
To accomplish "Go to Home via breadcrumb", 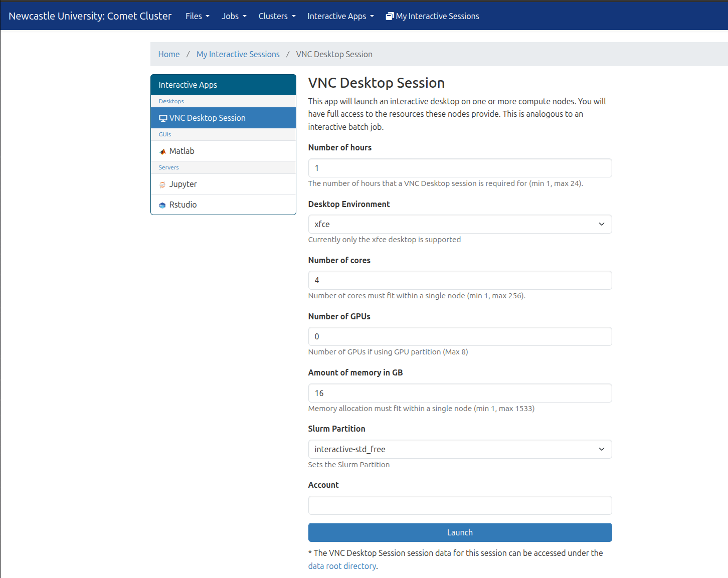I will tap(169, 54).
